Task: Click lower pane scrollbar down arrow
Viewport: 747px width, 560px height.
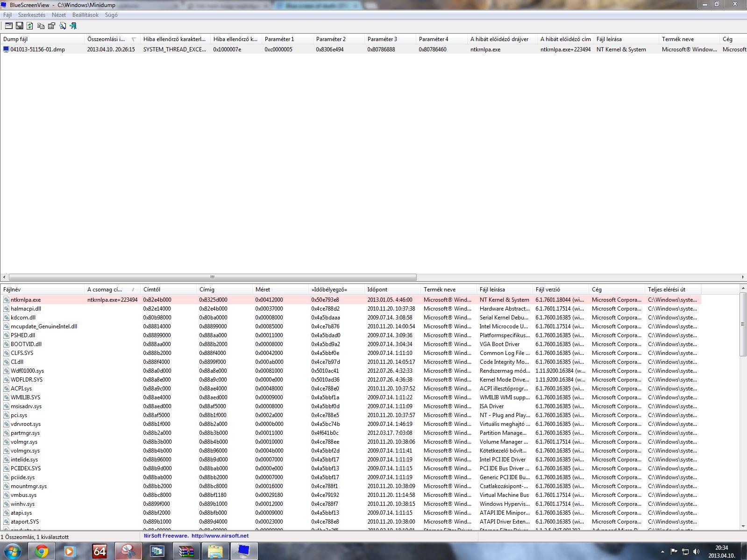Action: click(743, 526)
